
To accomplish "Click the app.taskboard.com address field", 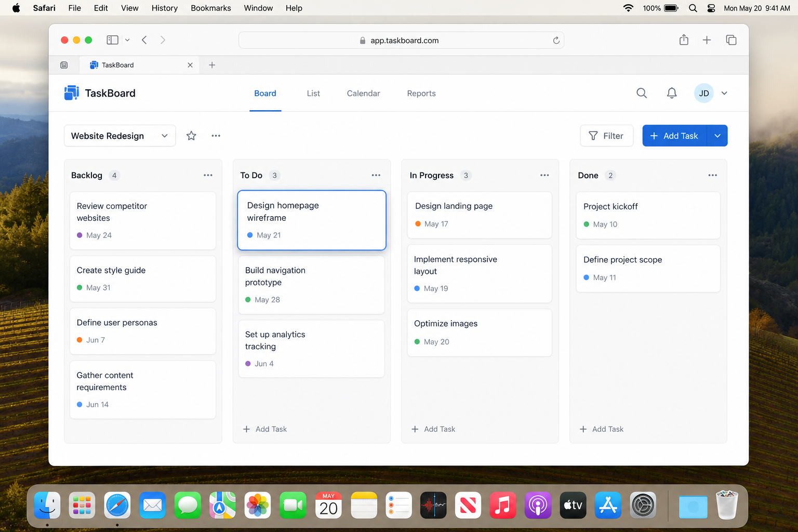I will click(401, 40).
